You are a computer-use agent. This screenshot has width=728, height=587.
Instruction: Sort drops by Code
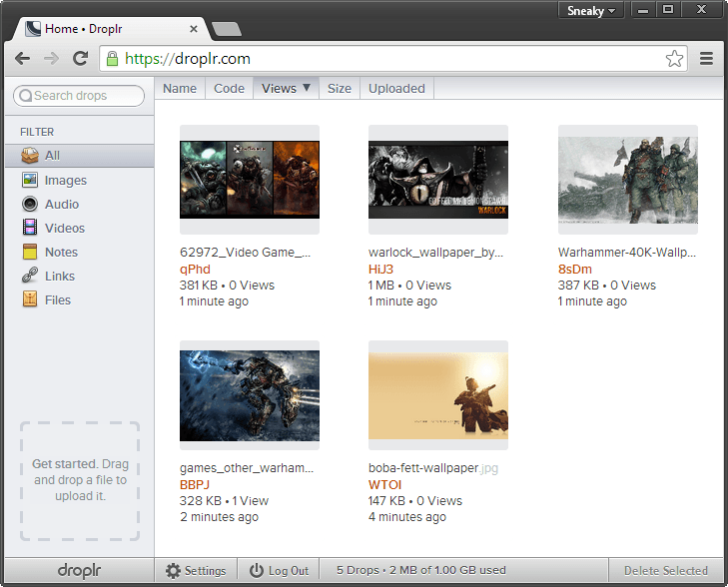(229, 88)
